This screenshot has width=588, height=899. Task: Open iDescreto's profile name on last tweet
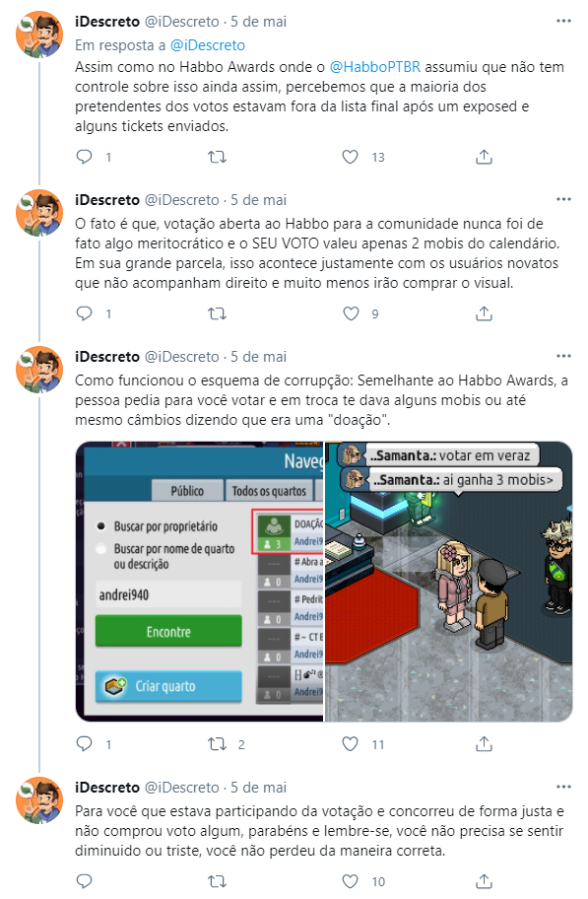[107, 788]
